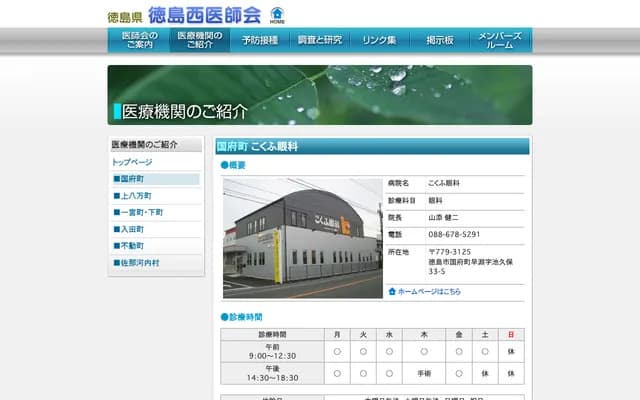The height and width of the screenshot is (400, 640).
Task: Click Friday afternoon circle mark
Action: [459, 373]
